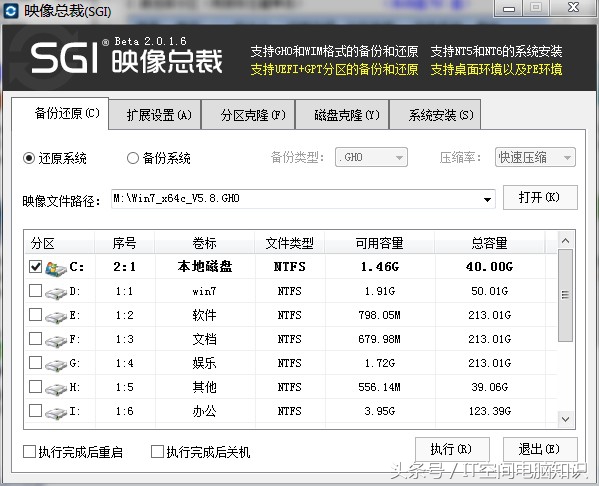Viewport: 599px width, 486px height.
Task: Check the E: partition checkbox
Action: pos(36,315)
